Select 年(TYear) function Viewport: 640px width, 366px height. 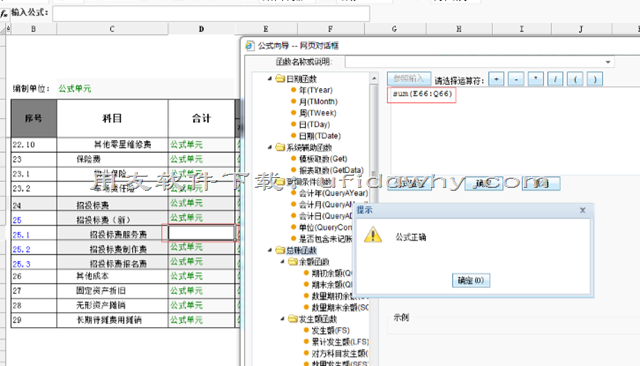[316, 90]
